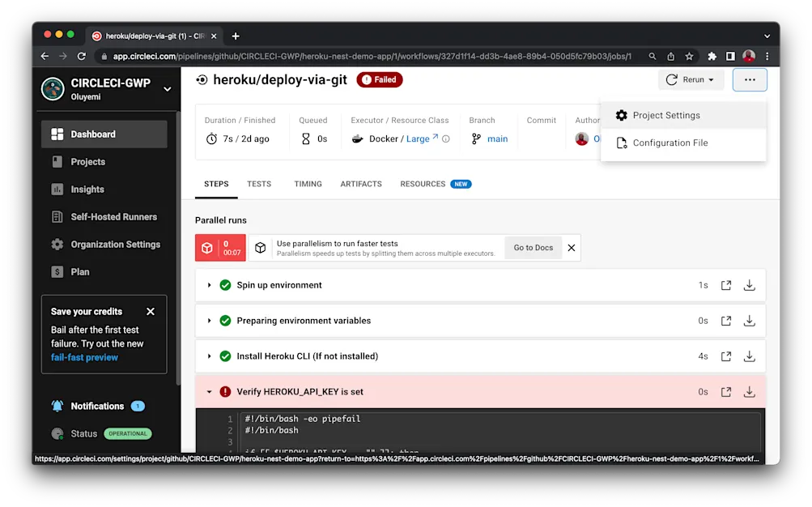Click the CIRCLECI-GWP organization avatar
Image resolution: width=812 pixels, height=507 pixels.
tap(53, 89)
